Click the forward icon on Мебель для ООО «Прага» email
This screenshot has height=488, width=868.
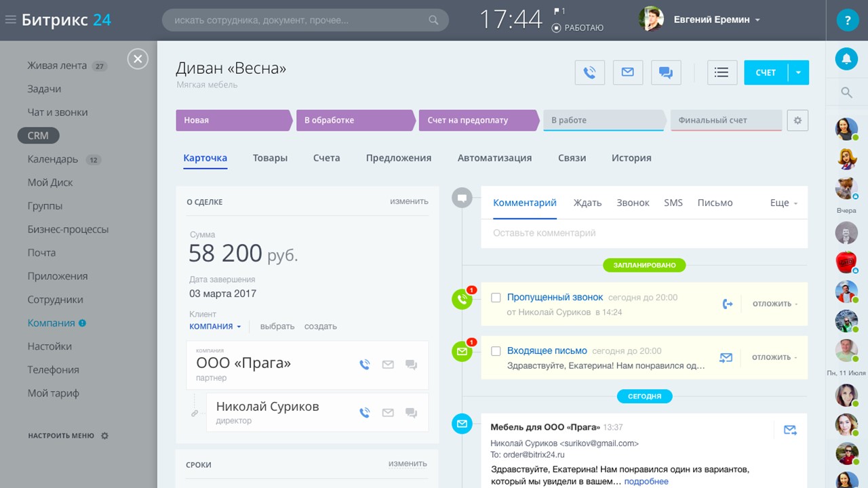(x=790, y=430)
